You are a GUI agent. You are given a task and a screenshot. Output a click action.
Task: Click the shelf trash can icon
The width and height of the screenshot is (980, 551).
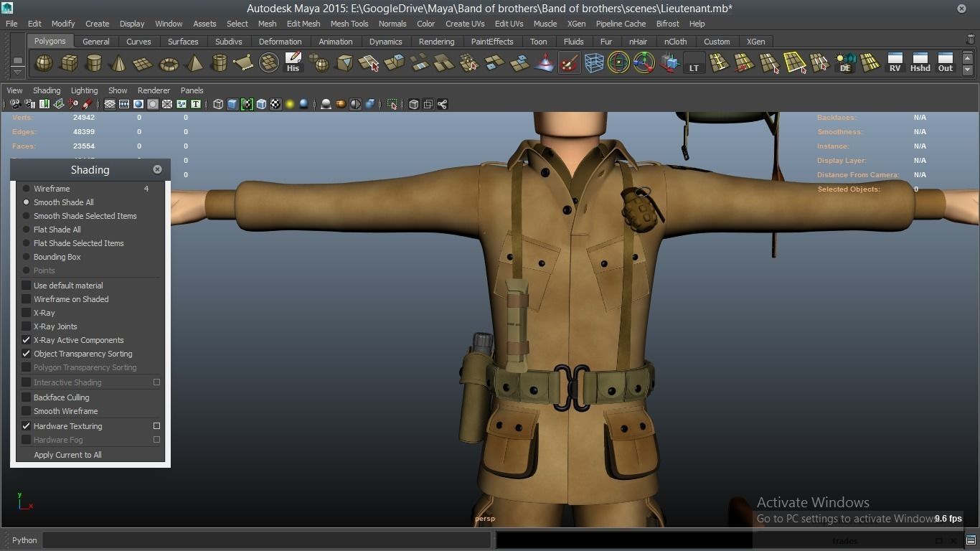coord(971,40)
